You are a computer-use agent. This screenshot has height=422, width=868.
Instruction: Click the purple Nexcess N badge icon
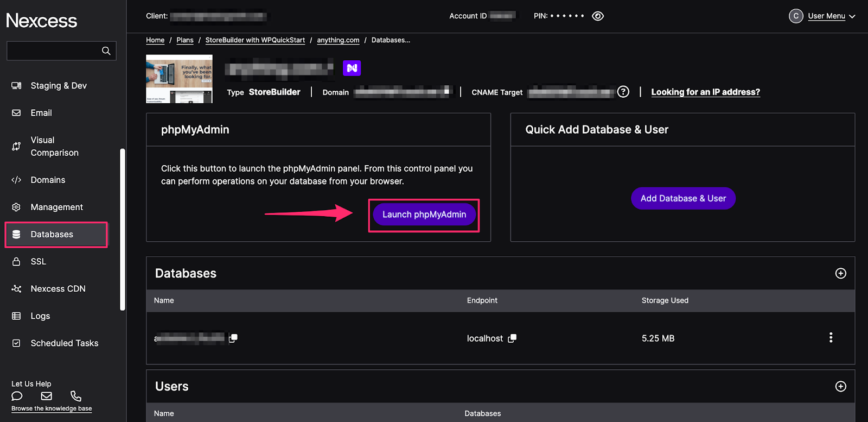pyautogui.click(x=352, y=68)
